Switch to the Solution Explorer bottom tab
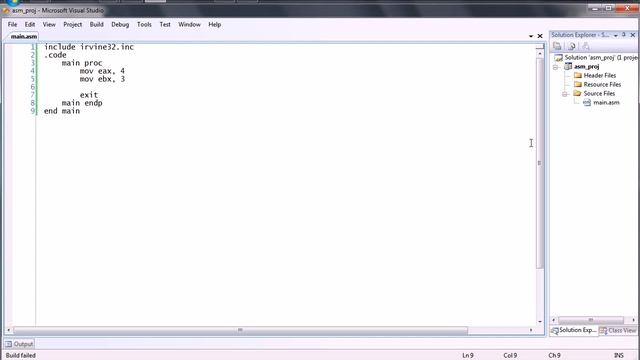The image size is (640, 360). pyautogui.click(x=574, y=330)
